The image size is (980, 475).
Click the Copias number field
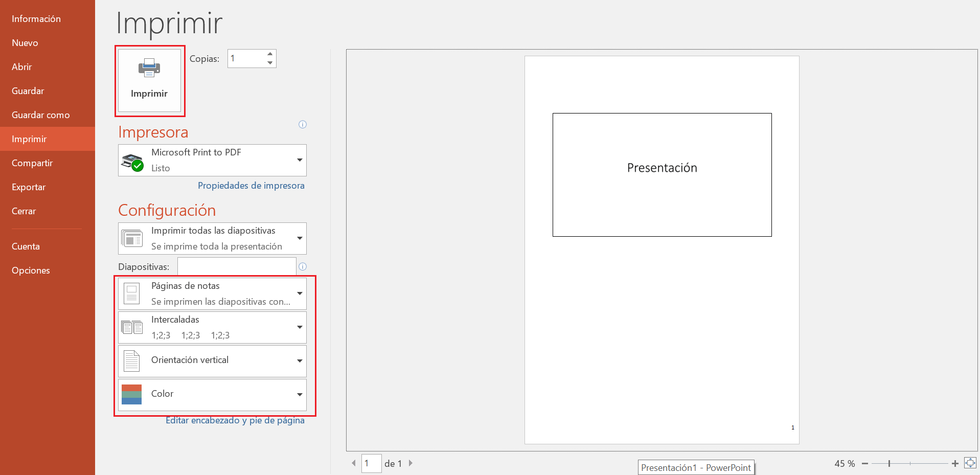pos(246,58)
